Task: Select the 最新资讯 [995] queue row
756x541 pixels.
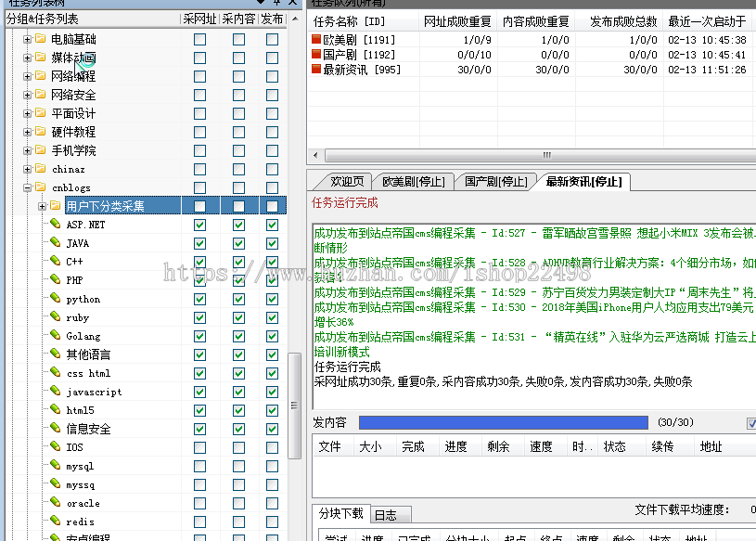Action: point(531,70)
